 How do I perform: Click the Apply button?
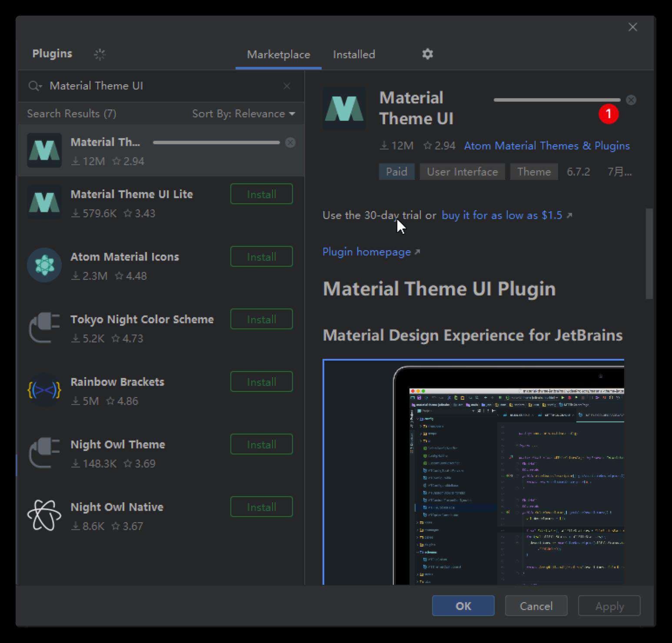pyautogui.click(x=609, y=606)
